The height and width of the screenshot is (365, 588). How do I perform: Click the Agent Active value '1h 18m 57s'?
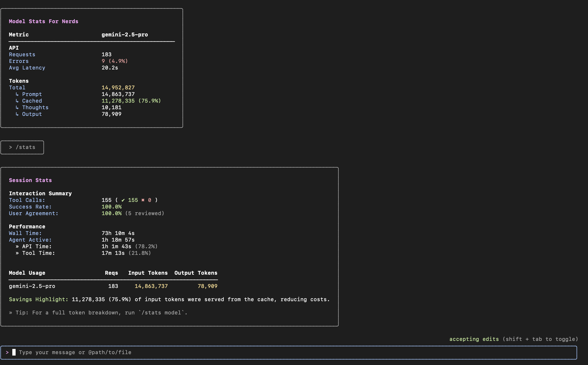pyautogui.click(x=118, y=240)
